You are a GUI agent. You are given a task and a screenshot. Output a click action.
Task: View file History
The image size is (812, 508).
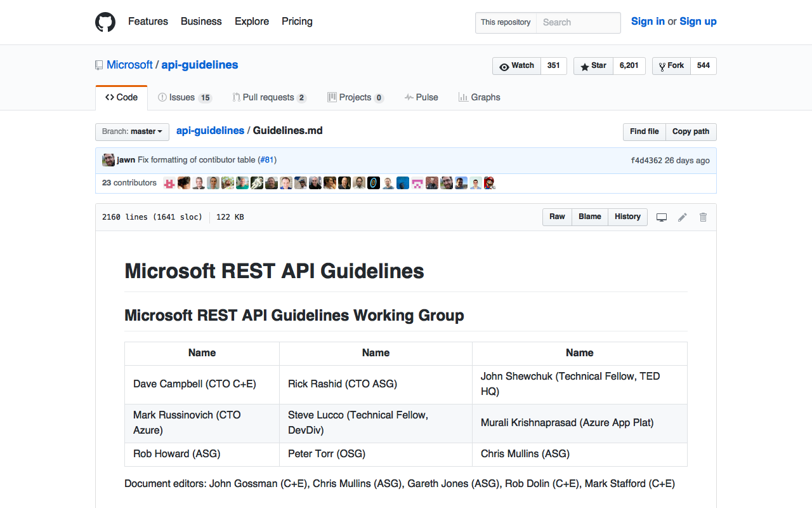[x=627, y=217]
